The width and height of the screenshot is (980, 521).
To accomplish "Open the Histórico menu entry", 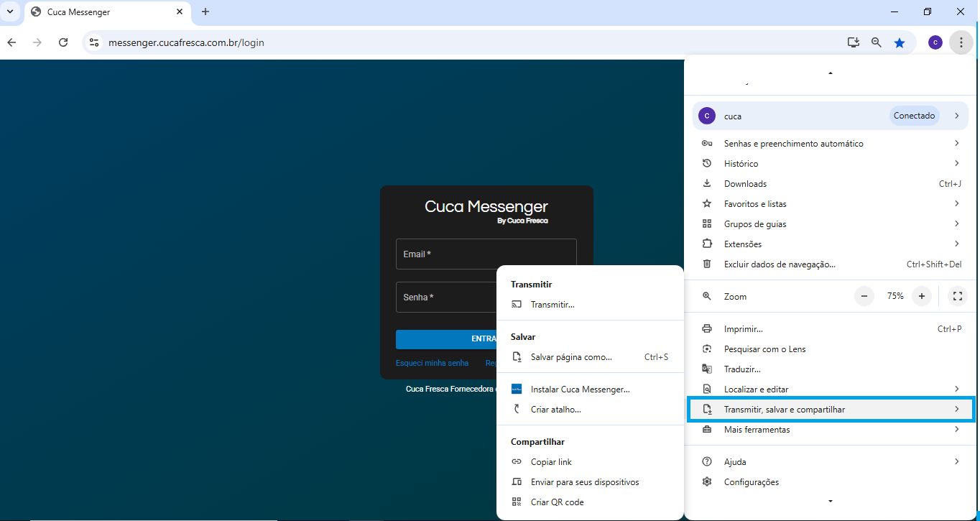I will (x=831, y=164).
